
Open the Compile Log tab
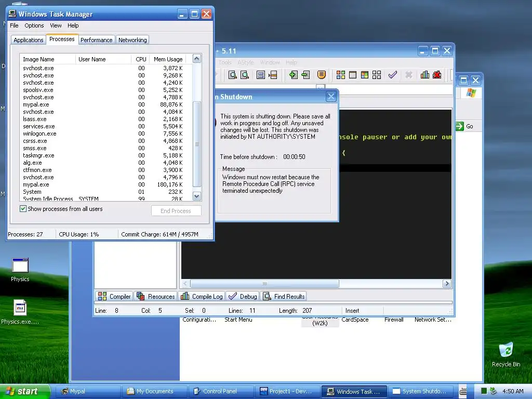click(202, 296)
